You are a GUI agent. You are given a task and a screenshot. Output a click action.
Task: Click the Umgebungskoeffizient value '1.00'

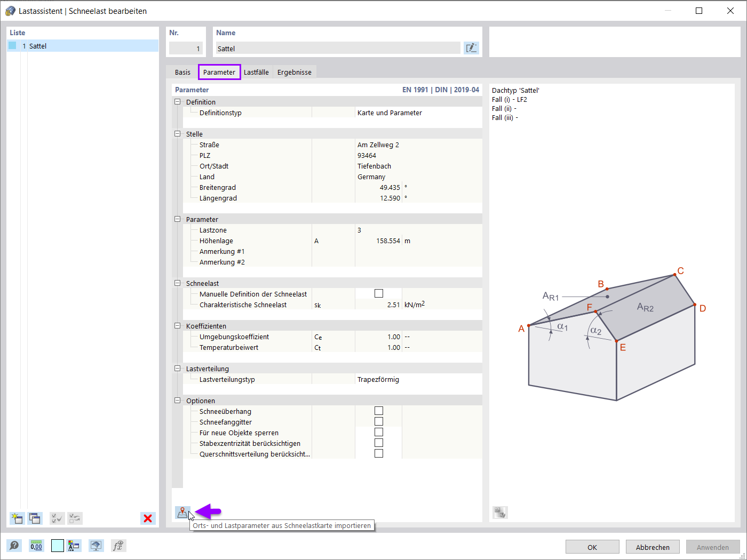point(393,337)
